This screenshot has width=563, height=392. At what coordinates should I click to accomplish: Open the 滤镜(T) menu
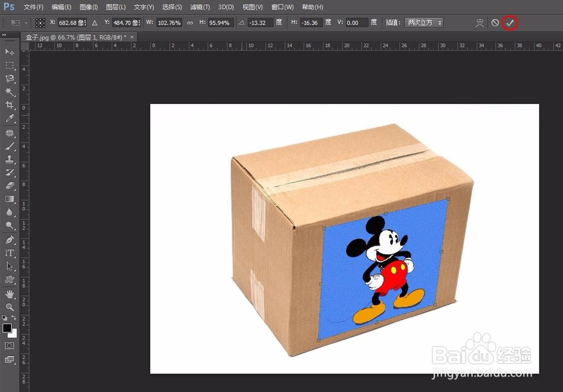click(200, 7)
